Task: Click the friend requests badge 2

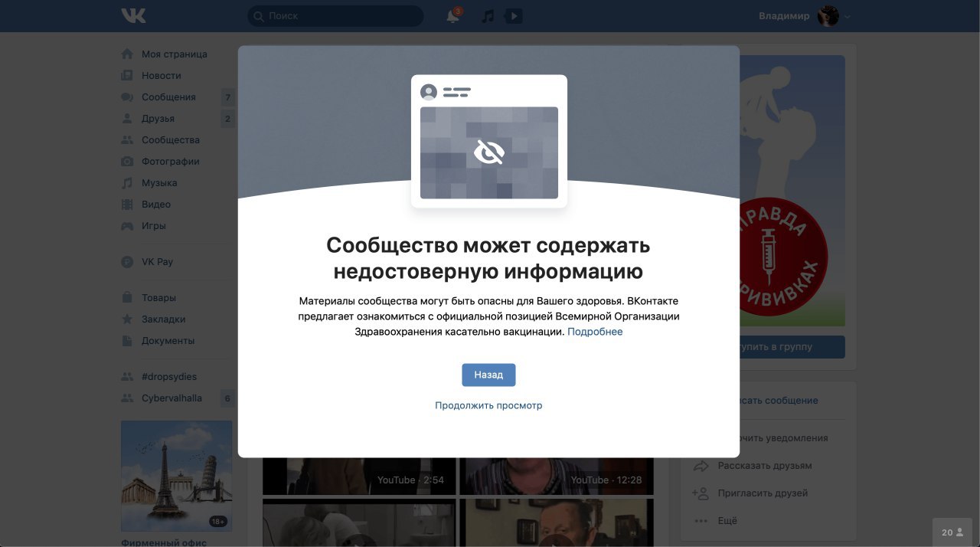Action: [x=227, y=119]
